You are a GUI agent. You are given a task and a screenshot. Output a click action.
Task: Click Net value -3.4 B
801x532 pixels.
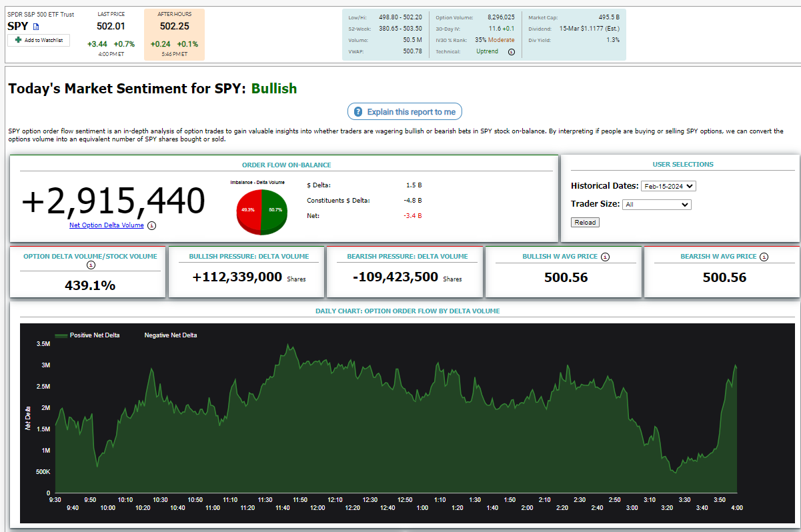pos(413,216)
